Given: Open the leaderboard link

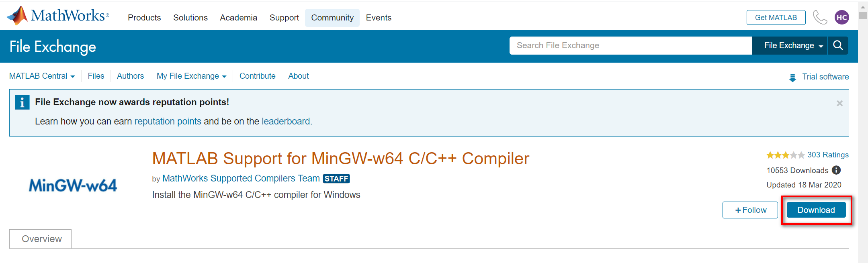Looking at the screenshot, I should tap(286, 121).
